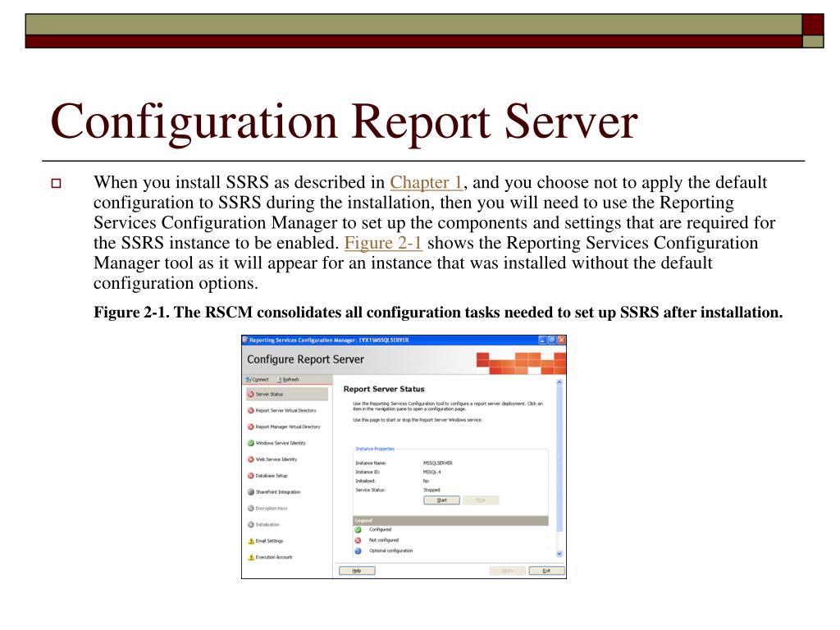
Task: Select Server Status in navigation pane
Action: click(287, 395)
